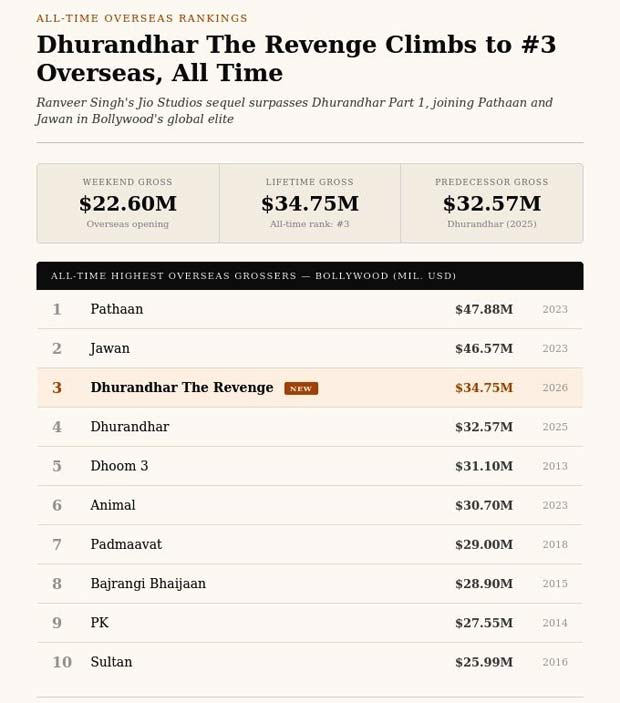This screenshot has height=703, width=620.
Task: Click the NEW badge
Action: [301, 388]
